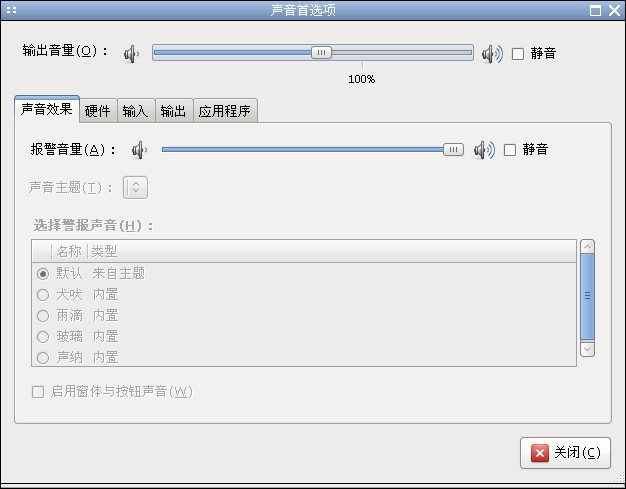Screen dimensions: 626x489
Task: Click the alert volume slider handle
Action: point(453,150)
